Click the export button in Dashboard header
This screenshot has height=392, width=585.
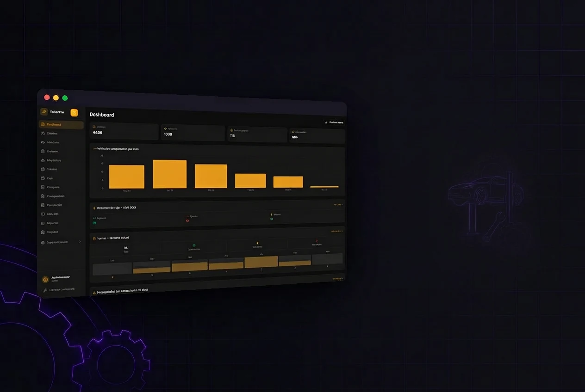(334, 122)
